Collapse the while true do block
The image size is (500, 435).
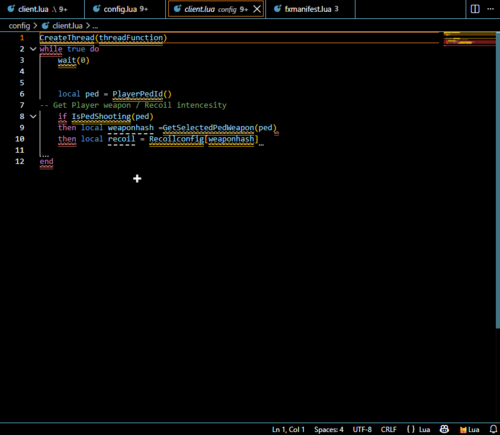(x=33, y=49)
